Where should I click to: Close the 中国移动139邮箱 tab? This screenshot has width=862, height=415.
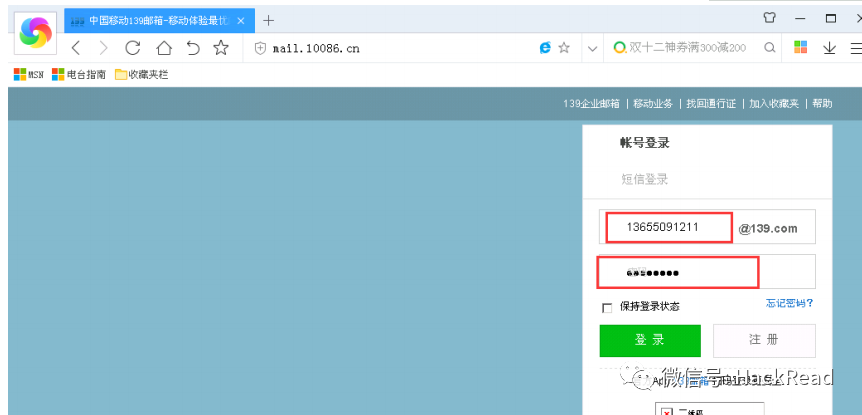coord(241,21)
